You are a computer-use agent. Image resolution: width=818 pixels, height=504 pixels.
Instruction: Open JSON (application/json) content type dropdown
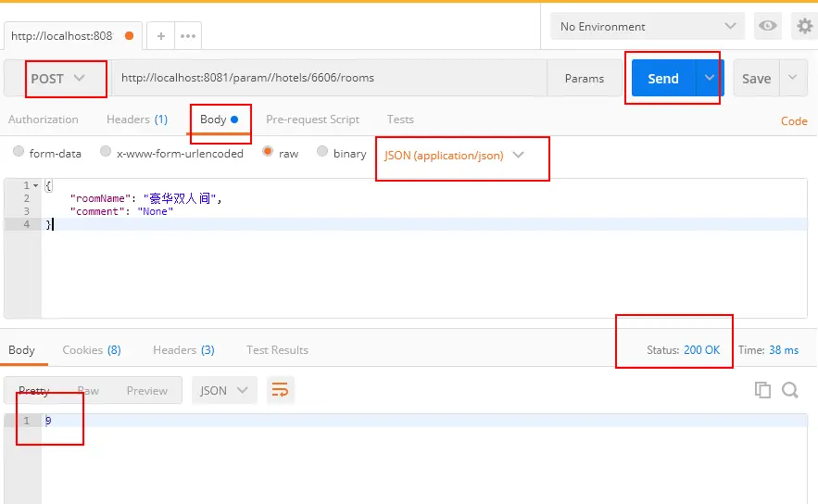click(x=453, y=156)
